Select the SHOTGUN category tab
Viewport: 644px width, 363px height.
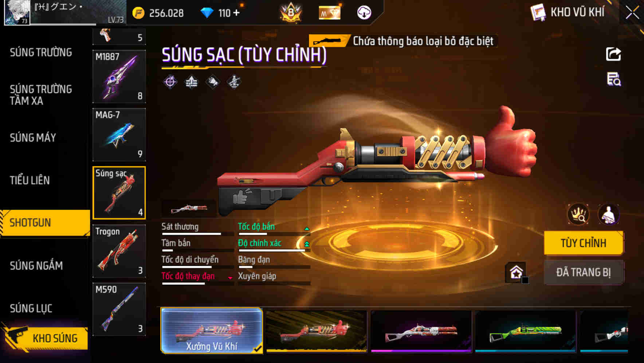45,223
